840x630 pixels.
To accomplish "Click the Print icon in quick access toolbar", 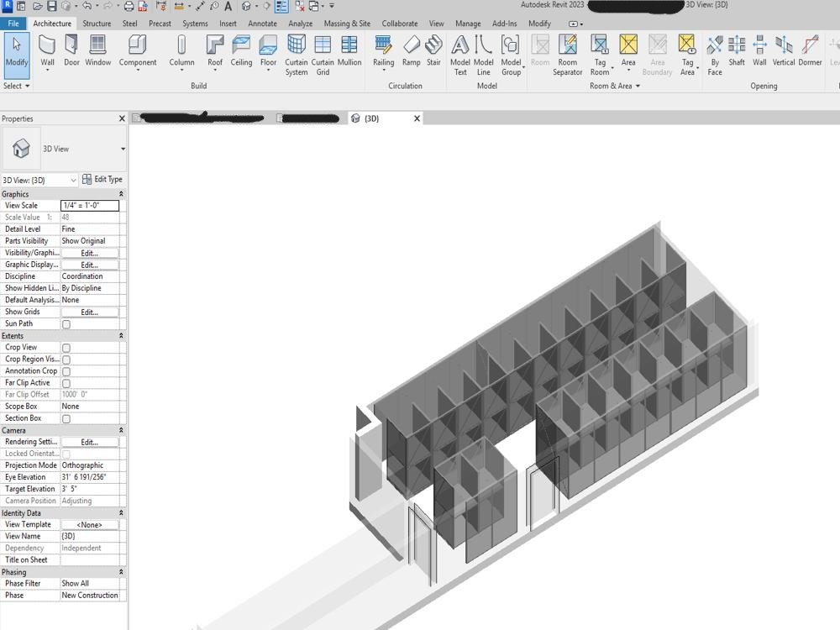I will 129,7.
